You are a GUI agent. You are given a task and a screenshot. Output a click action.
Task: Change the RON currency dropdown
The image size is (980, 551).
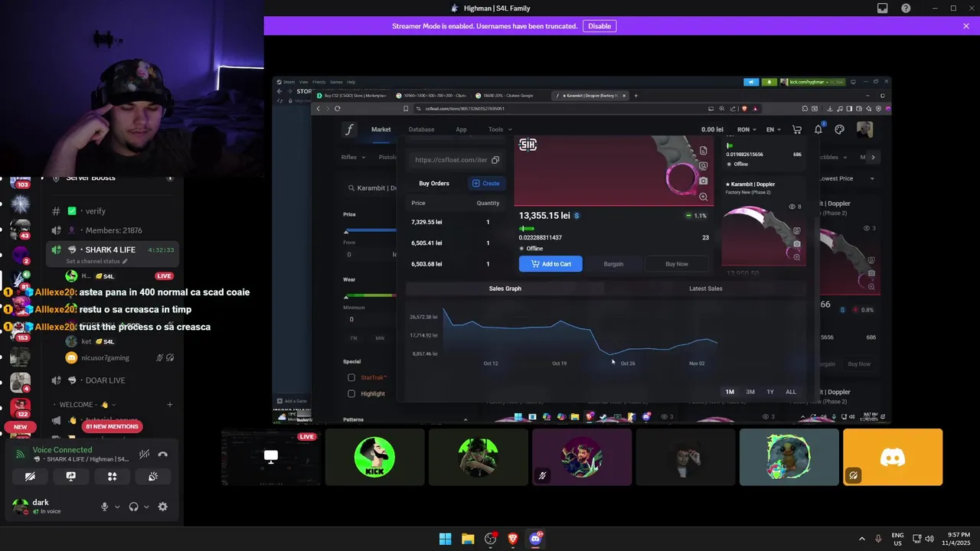click(x=746, y=129)
